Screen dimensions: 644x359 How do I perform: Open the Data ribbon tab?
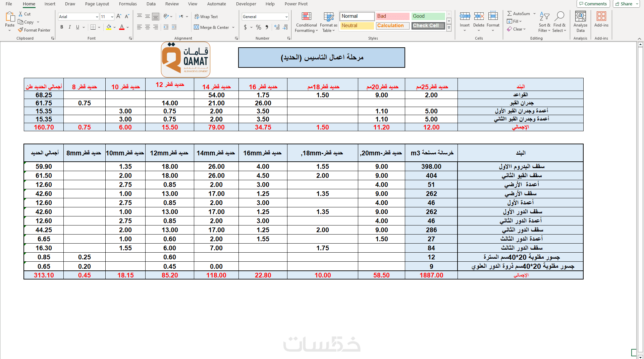151,4
